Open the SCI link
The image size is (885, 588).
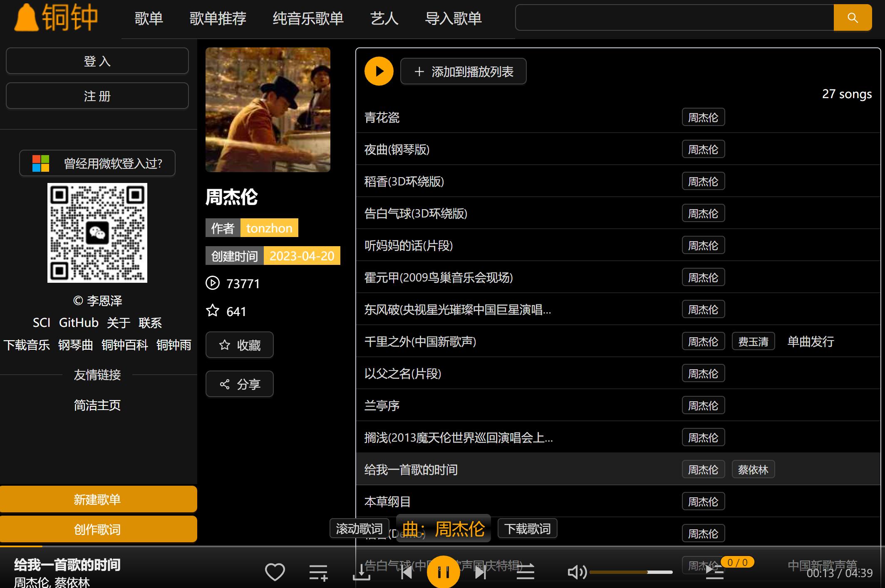click(42, 323)
